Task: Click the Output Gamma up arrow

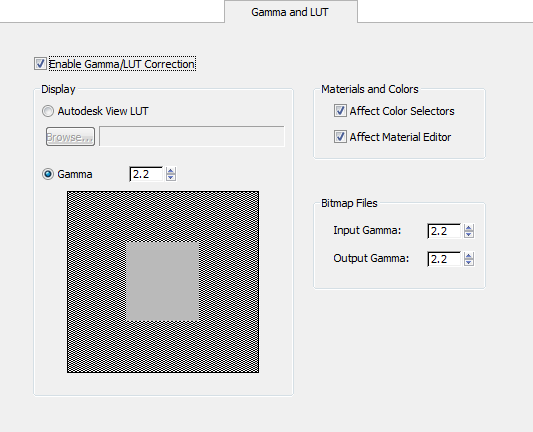Action: coord(469,256)
